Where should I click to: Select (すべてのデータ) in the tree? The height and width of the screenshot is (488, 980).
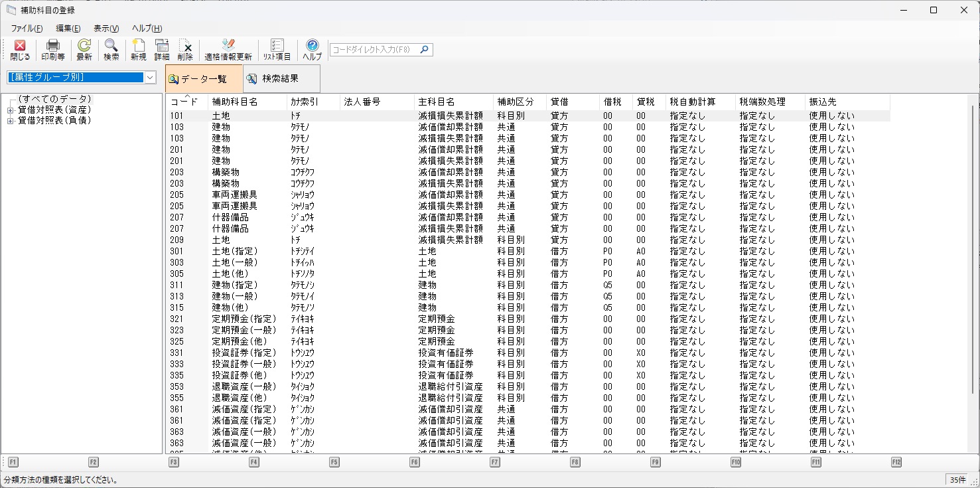[x=54, y=99]
